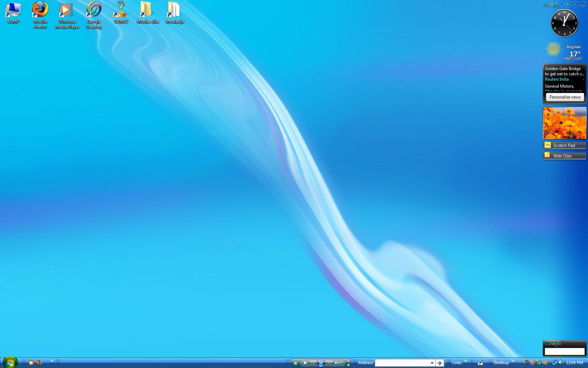Image resolution: width=588 pixels, height=368 pixels.
Task: Expand hidden Quick Launch items chevron
Action: [52, 361]
